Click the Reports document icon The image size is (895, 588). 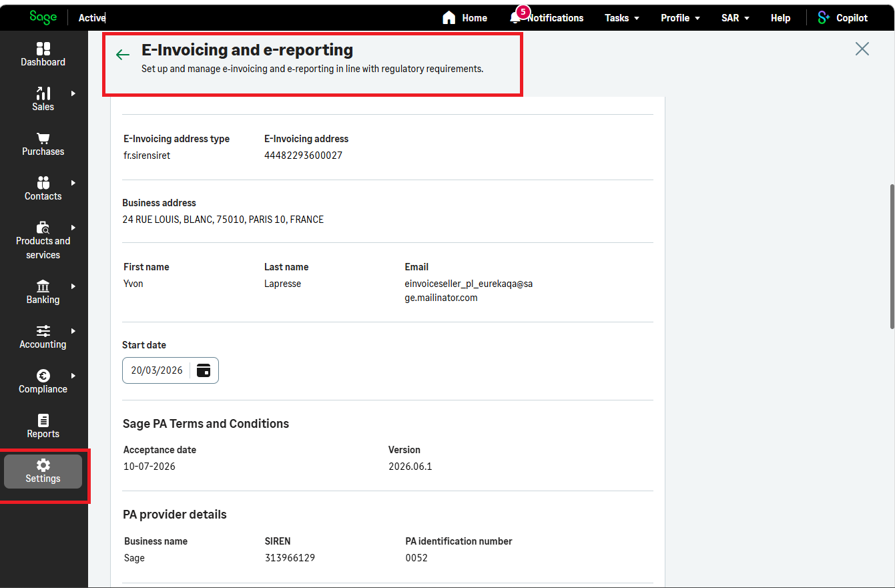click(43, 420)
